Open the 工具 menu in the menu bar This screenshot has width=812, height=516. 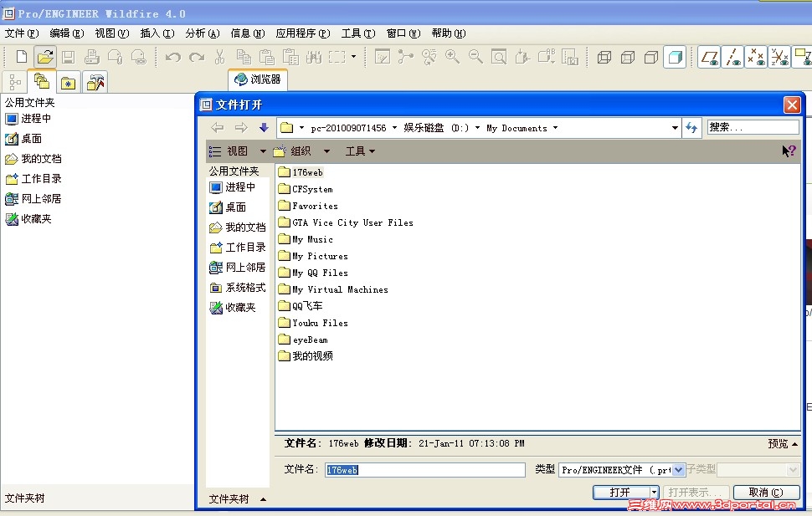358,33
